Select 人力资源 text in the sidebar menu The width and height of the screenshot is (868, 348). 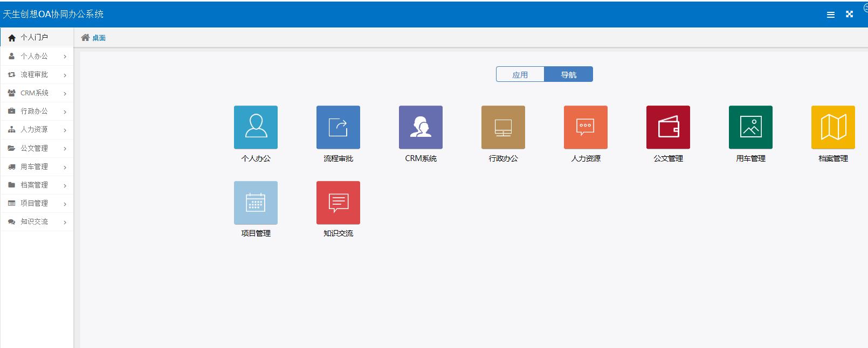[x=34, y=129]
